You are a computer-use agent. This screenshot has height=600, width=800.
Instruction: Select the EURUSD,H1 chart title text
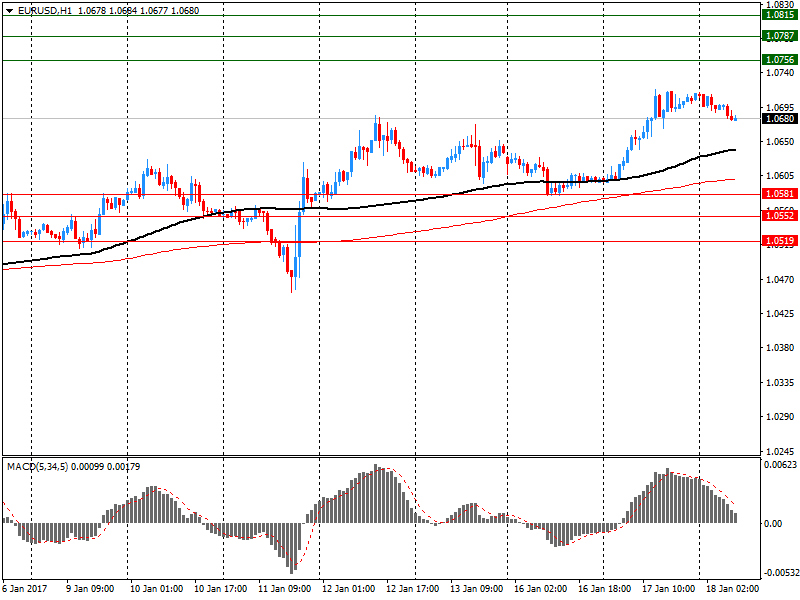(x=45, y=11)
